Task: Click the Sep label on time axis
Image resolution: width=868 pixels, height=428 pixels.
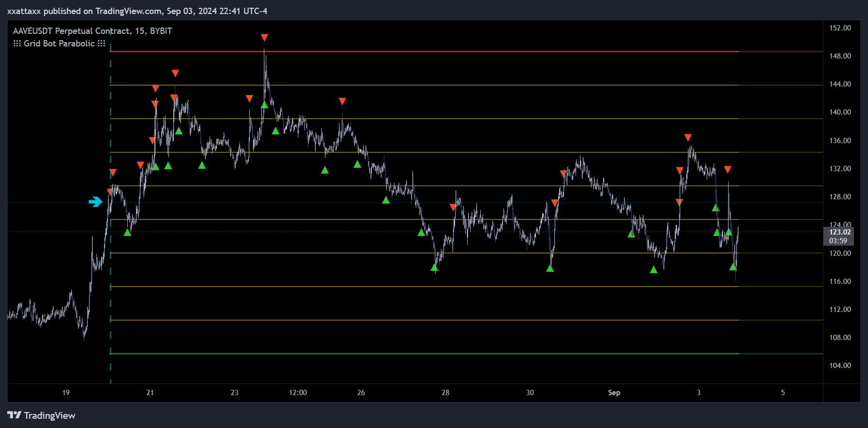Action: [614, 393]
